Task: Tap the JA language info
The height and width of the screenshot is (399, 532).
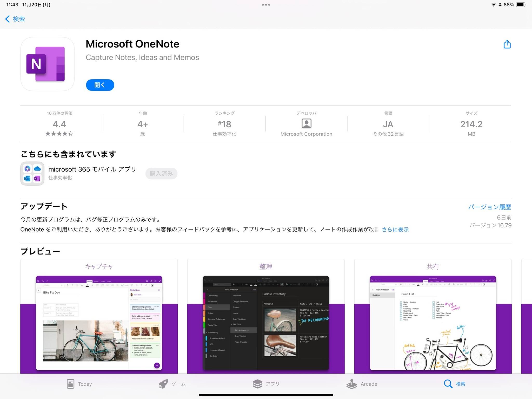Action: [x=388, y=124]
